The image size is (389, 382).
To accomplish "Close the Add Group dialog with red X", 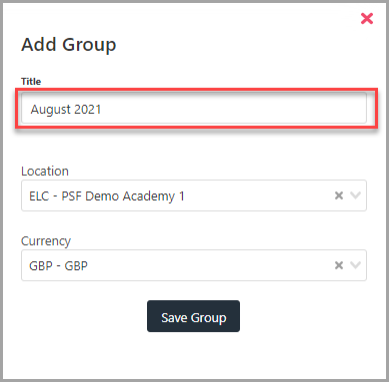I will click(x=367, y=18).
